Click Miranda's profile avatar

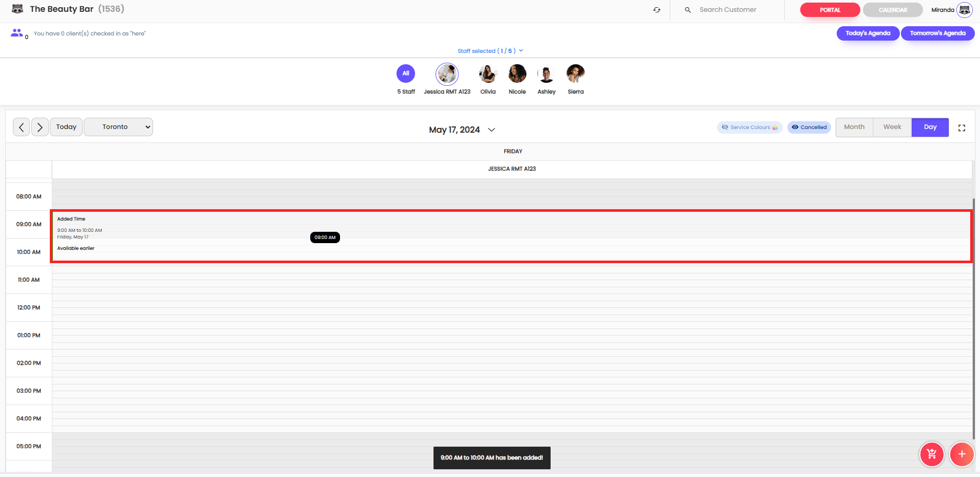pyautogui.click(x=964, y=10)
